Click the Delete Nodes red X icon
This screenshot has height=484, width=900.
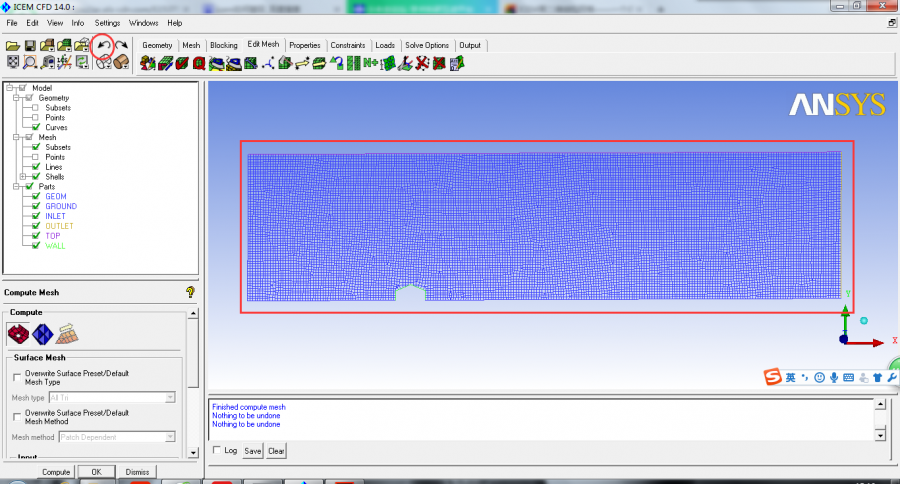[422, 63]
